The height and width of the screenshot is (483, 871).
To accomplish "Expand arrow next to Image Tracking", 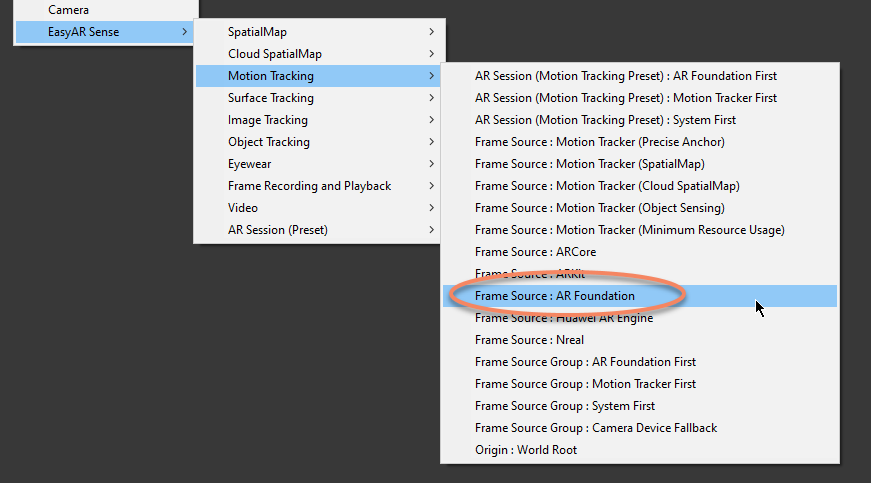I will [x=432, y=120].
